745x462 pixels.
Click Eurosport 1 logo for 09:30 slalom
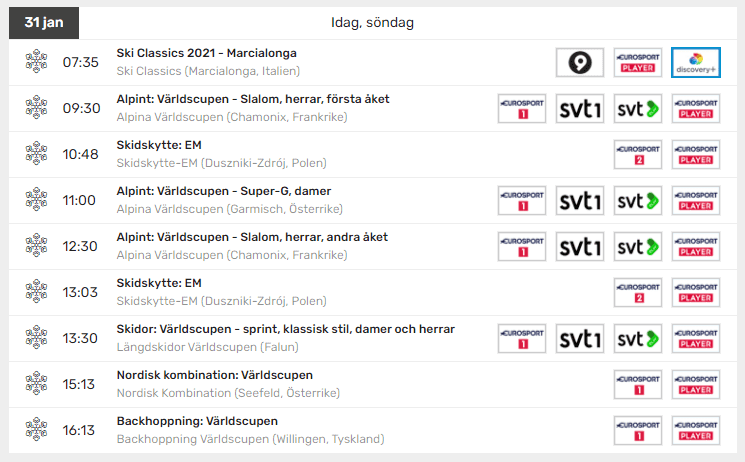pyautogui.click(x=522, y=108)
